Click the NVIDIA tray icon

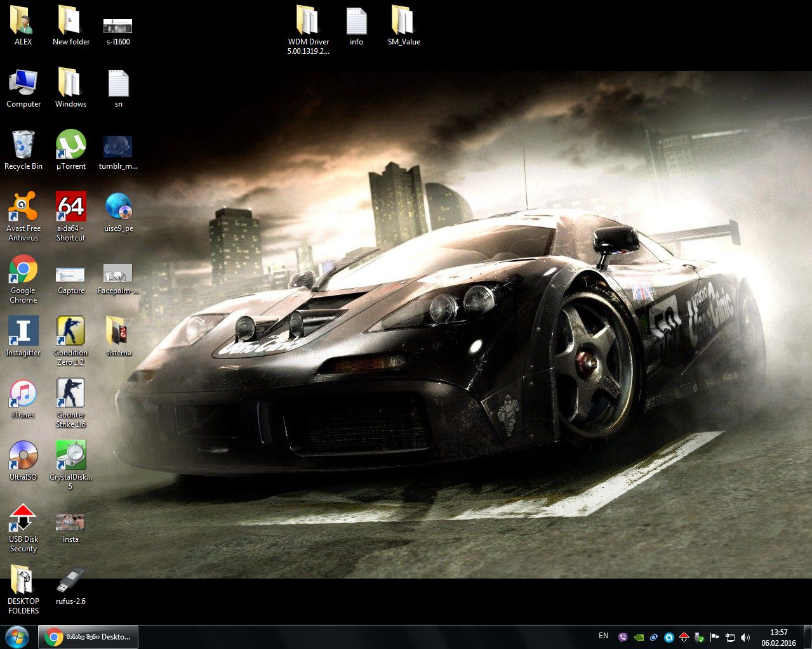pos(639,637)
